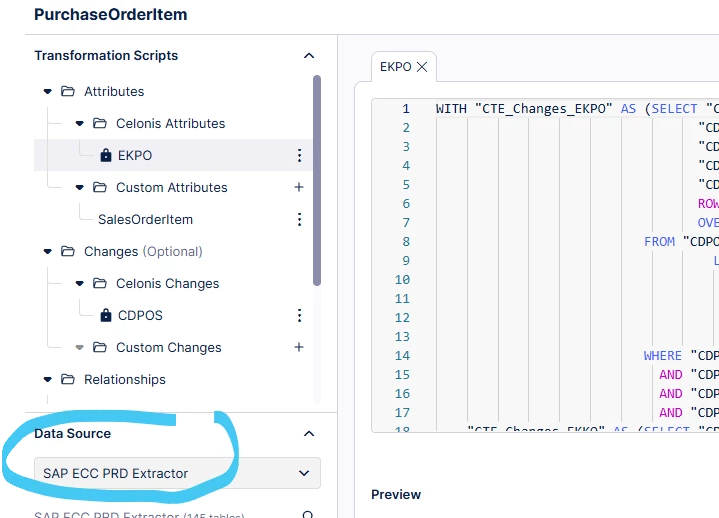Screen dimensions: 719x518
Task: Click the lock icon beside CDPOS
Action: coord(106,315)
